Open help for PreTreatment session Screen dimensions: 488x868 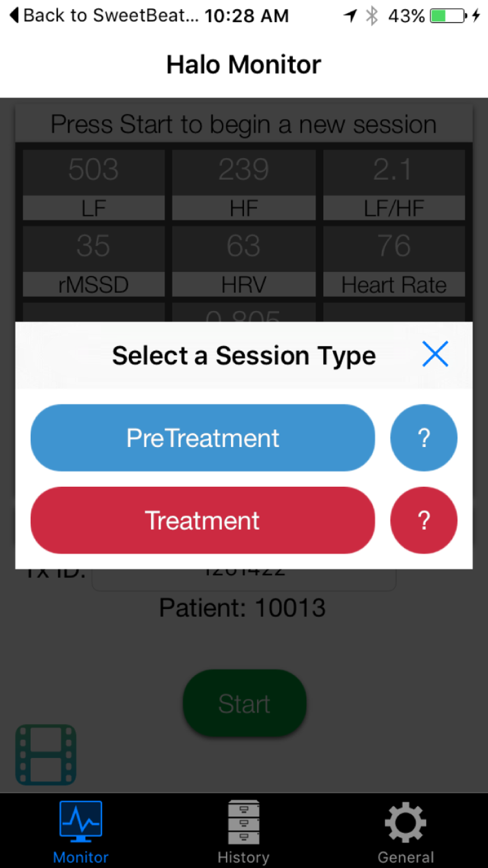424,437
